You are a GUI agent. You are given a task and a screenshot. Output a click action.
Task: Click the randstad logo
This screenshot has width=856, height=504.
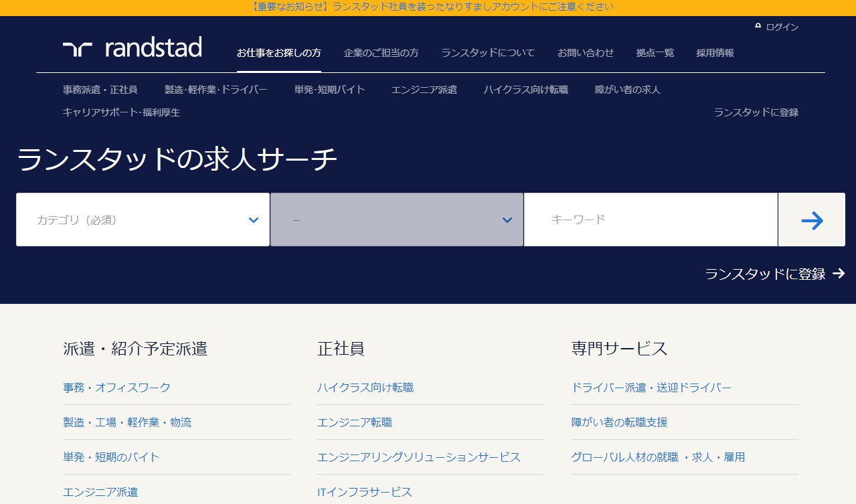(132, 48)
